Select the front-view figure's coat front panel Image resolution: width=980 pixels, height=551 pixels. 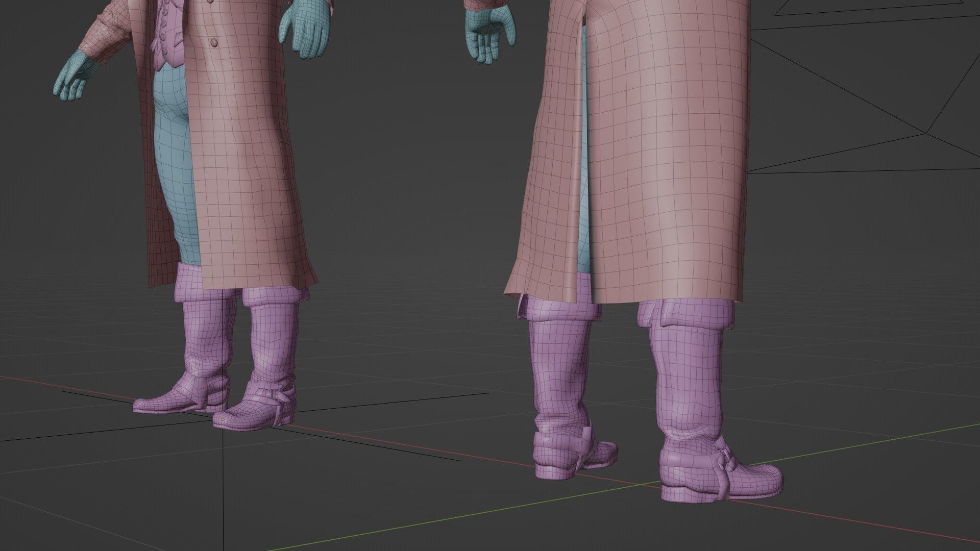[x=245, y=153]
